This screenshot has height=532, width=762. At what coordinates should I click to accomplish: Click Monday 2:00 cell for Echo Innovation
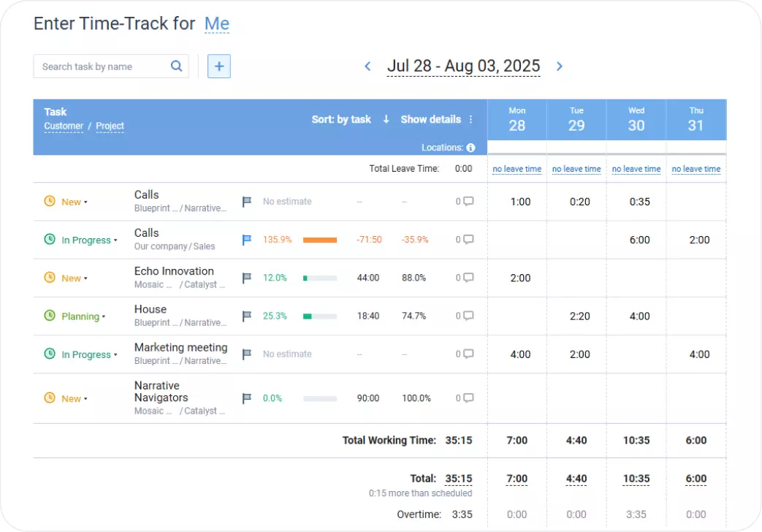click(x=517, y=278)
